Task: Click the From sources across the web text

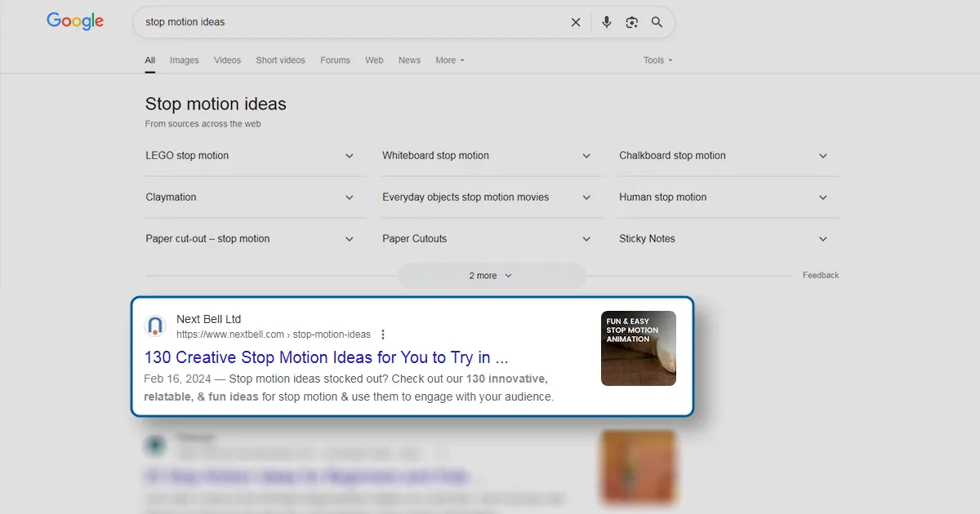Action: 203,124
